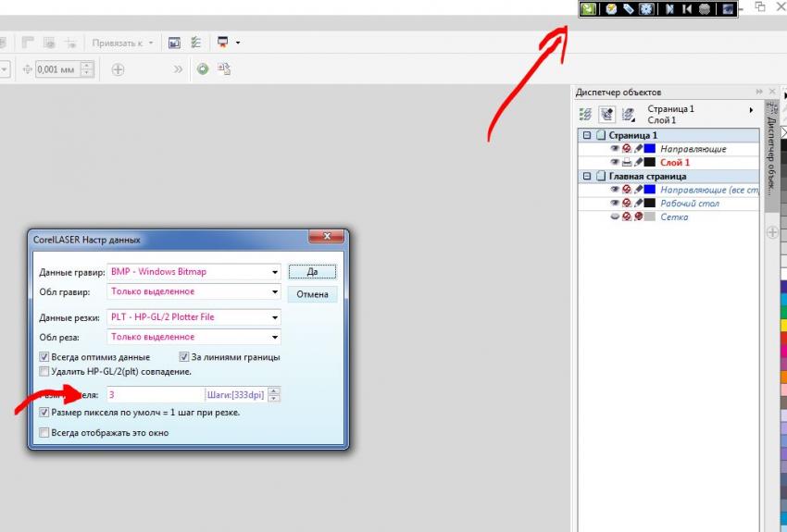The height and width of the screenshot is (532, 787).
Task: Open the 'Данные гравир' BMP dropdown
Action: 275,272
